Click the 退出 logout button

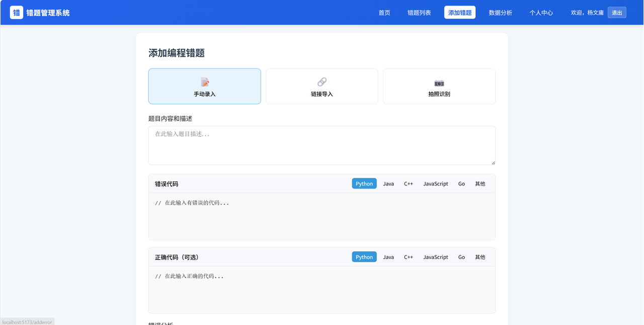coord(617,13)
